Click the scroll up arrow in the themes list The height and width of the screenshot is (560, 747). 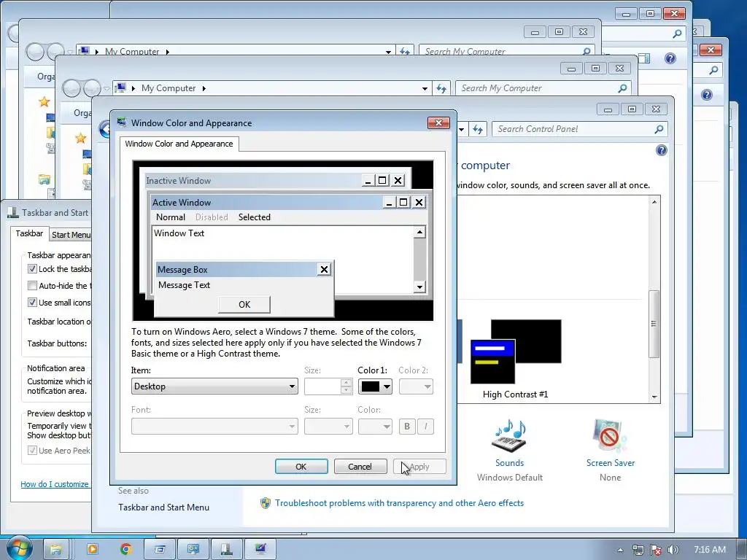[x=654, y=202]
